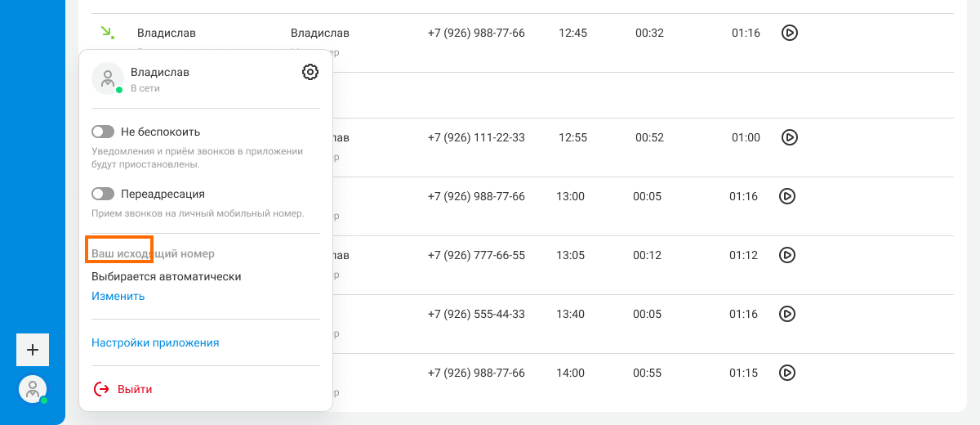This screenshot has width=980, height=425.
Task: Click Владислав avatar in profile popup
Action: pos(108,78)
